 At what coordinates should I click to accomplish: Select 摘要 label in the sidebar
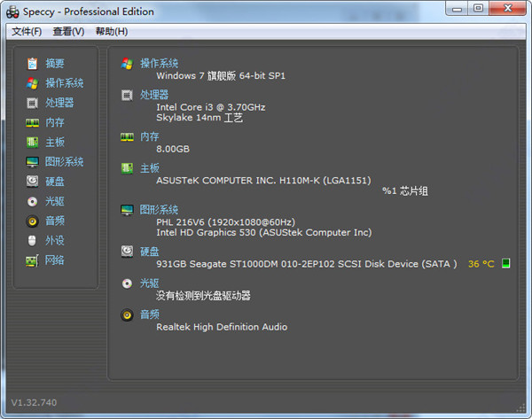[x=55, y=64]
